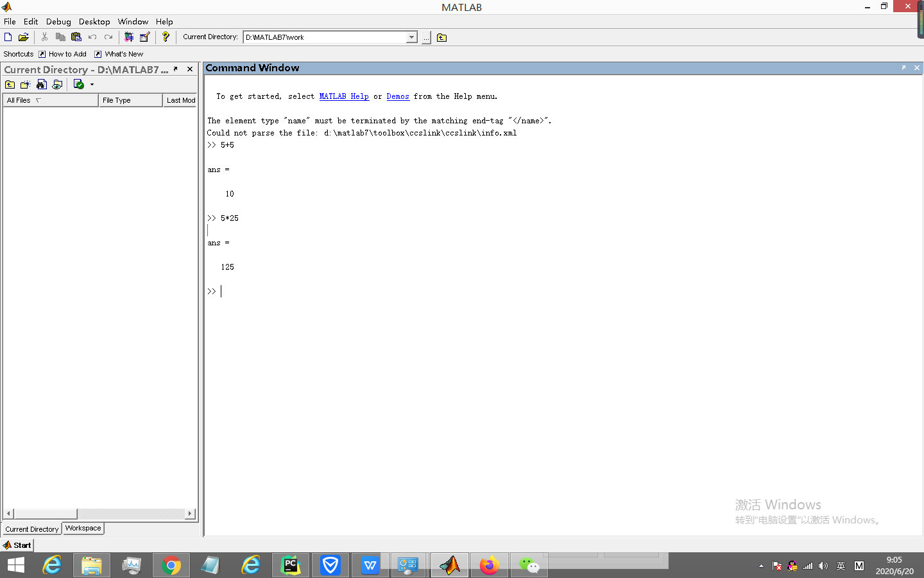This screenshot has height=578, width=924.
Task: Create new folder in Current Directory panel
Action: pyautogui.click(x=26, y=85)
